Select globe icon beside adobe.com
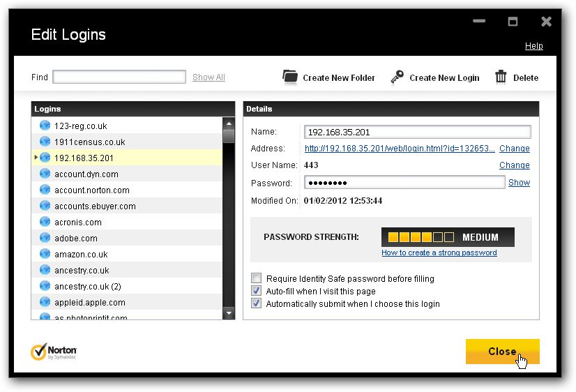This screenshot has width=576, height=392. (45, 238)
